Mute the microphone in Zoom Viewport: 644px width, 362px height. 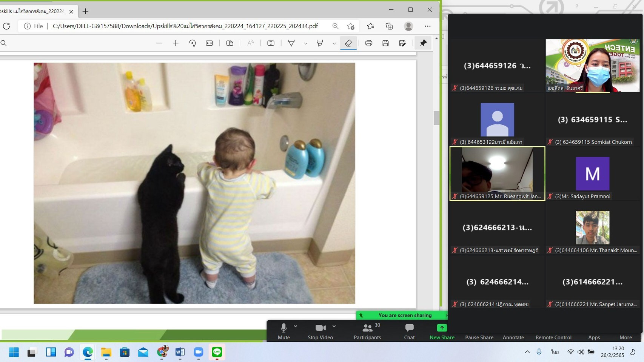[x=283, y=331]
